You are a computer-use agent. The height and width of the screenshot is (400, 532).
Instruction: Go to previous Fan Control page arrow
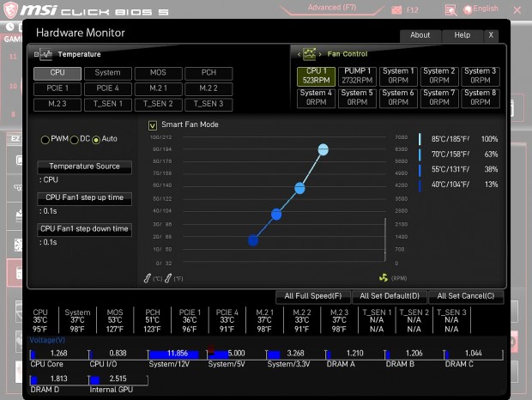pyautogui.click(x=299, y=54)
